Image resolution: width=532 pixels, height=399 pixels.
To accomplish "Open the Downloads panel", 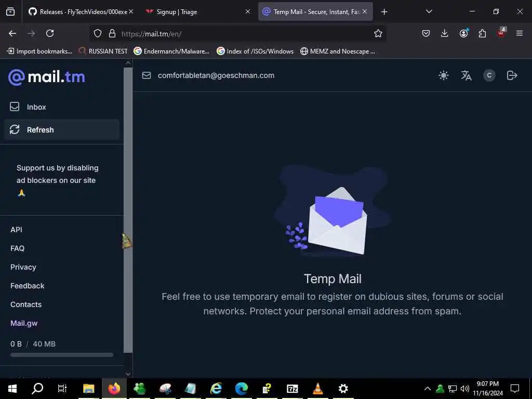I will [445, 33].
